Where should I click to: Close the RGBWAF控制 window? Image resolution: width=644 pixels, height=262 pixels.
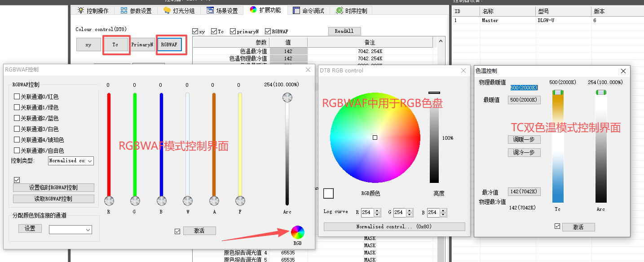point(308,70)
